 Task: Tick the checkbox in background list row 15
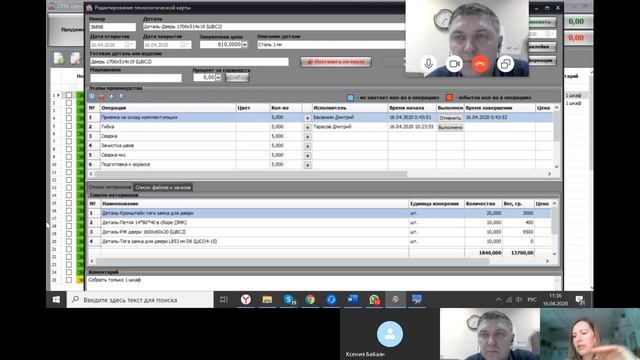point(69,203)
